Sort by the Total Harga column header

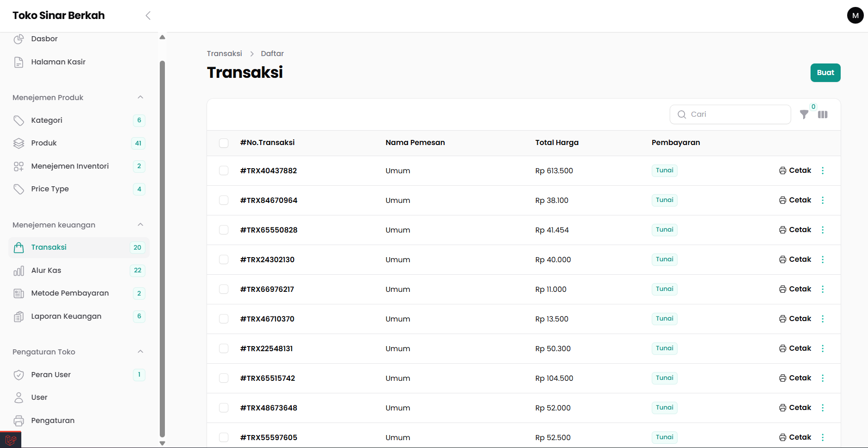557,143
